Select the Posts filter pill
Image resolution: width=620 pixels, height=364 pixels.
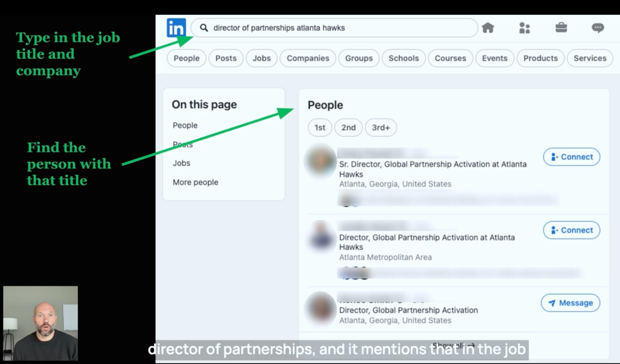(x=226, y=58)
